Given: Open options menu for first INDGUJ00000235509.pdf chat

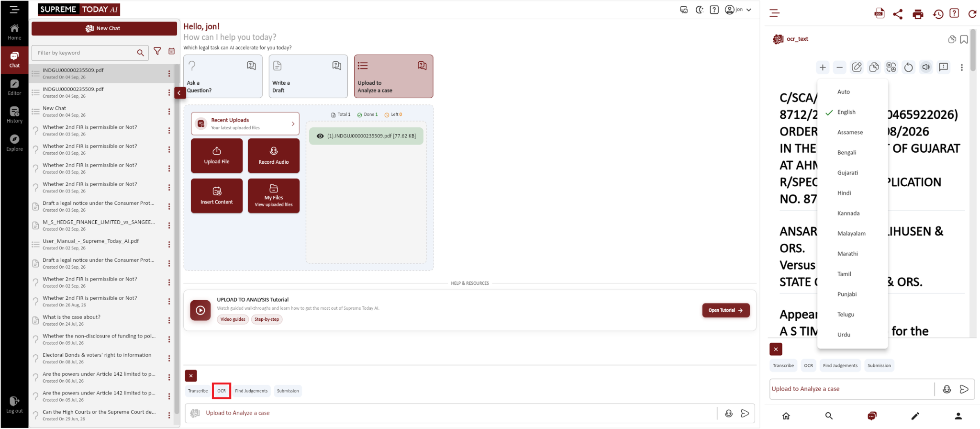Looking at the screenshot, I should click(169, 73).
